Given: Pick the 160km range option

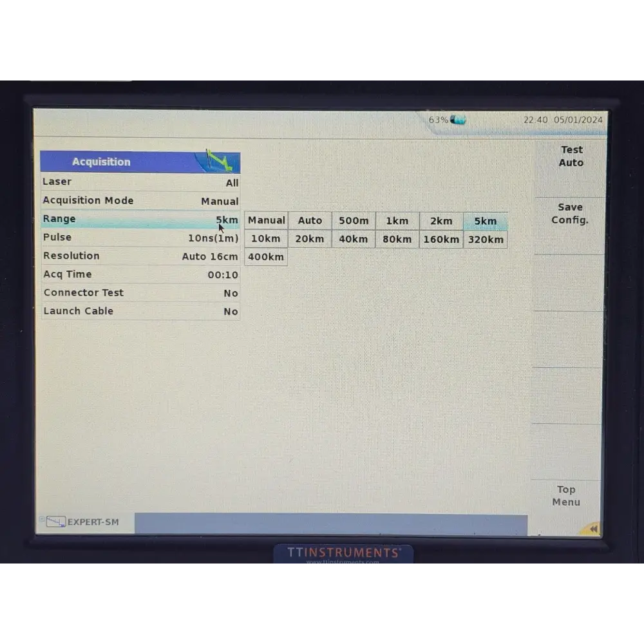Looking at the screenshot, I should (x=441, y=240).
